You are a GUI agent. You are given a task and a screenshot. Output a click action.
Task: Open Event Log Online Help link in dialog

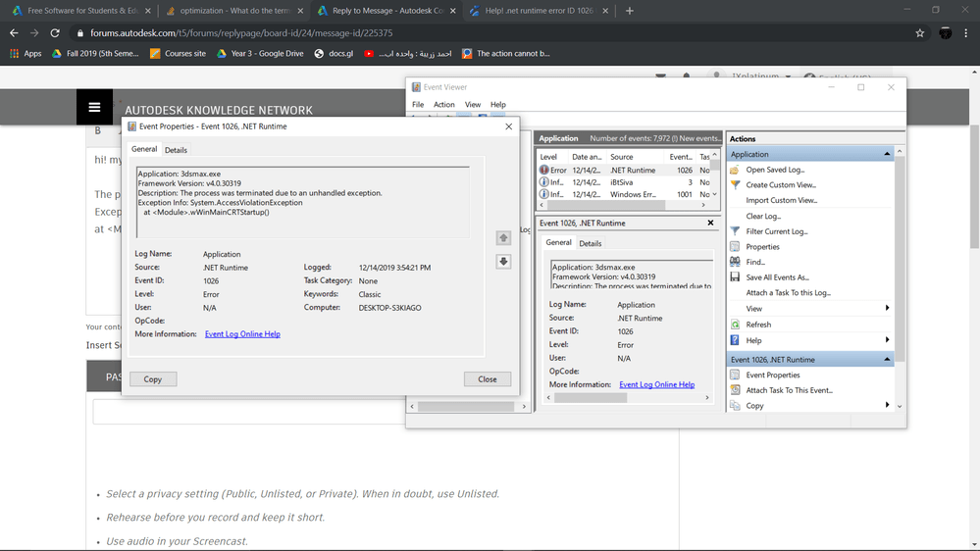pyautogui.click(x=242, y=334)
